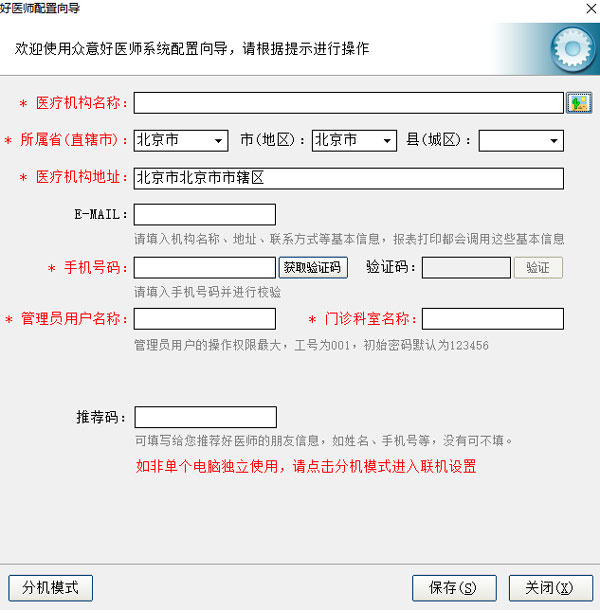The image size is (600, 610).
Task: Click the 门诊科室名称 input field
Action: [493, 319]
